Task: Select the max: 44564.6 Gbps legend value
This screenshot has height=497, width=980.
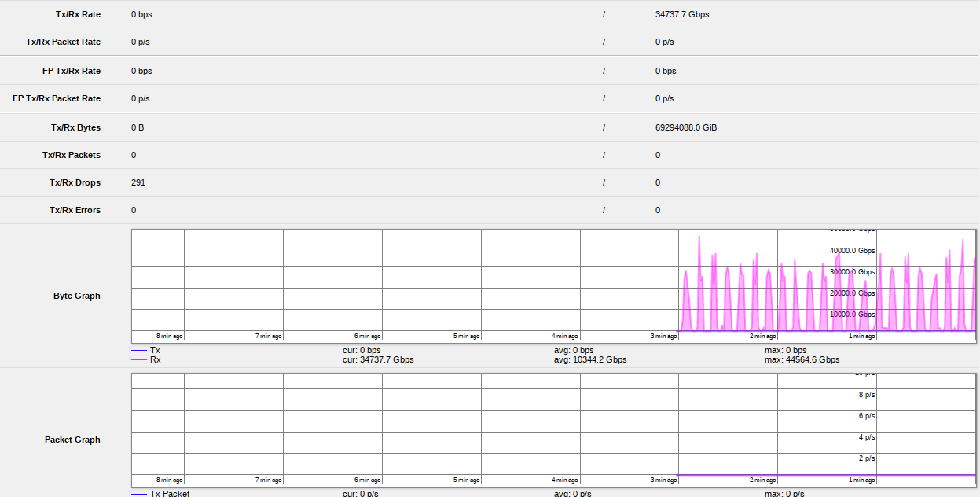Action: (802, 359)
